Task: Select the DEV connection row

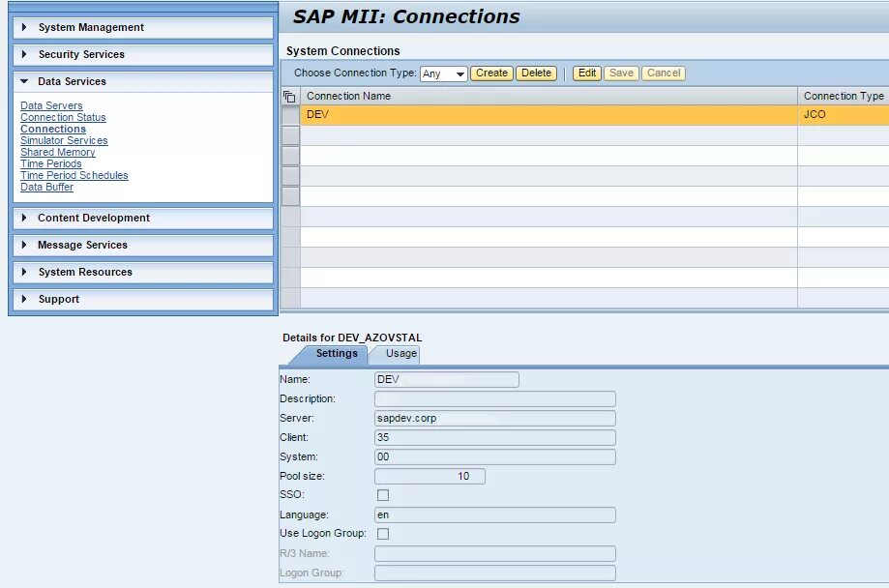Action: [484, 114]
